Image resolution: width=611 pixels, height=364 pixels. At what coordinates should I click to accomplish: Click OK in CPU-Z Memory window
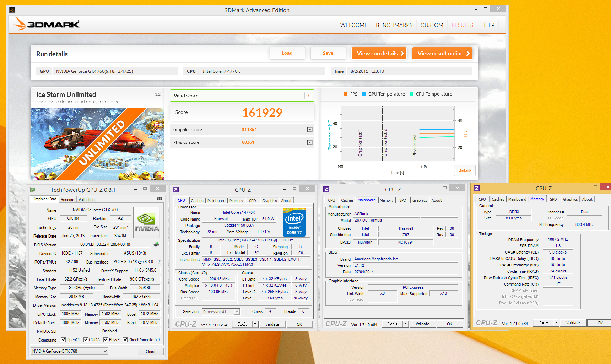click(x=600, y=323)
